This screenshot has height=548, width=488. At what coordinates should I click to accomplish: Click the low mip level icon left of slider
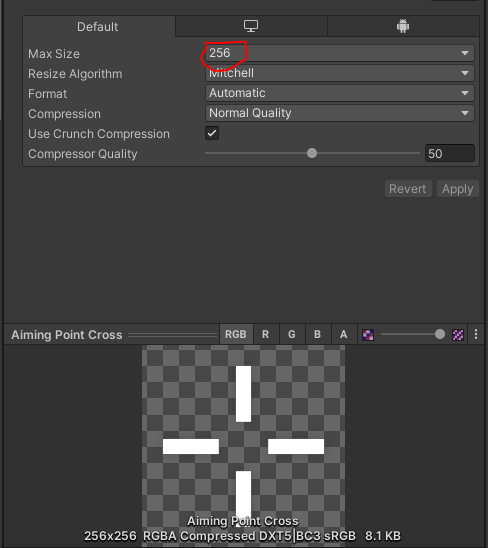point(368,335)
